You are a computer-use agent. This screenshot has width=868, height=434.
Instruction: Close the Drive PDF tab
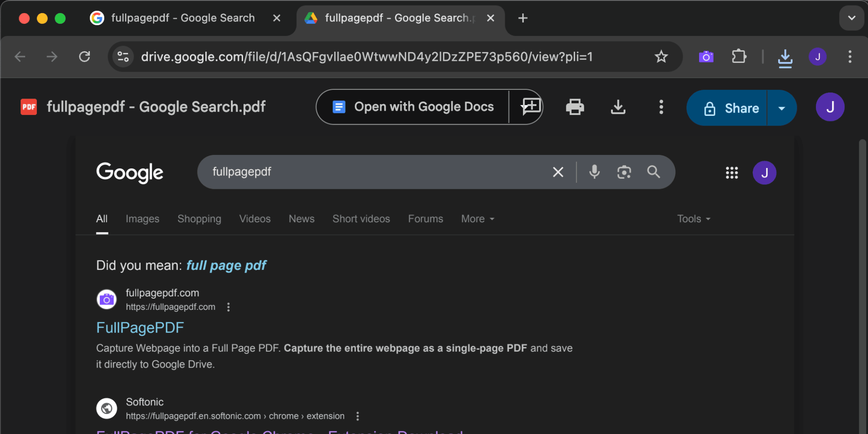point(490,18)
